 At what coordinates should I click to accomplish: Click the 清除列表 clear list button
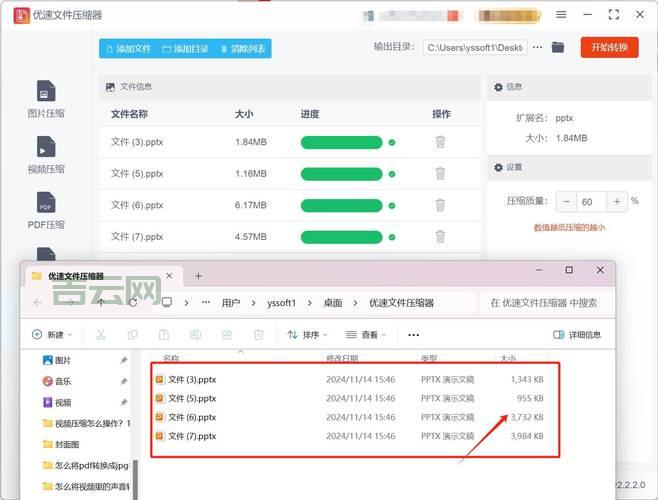tap(243, 49)
